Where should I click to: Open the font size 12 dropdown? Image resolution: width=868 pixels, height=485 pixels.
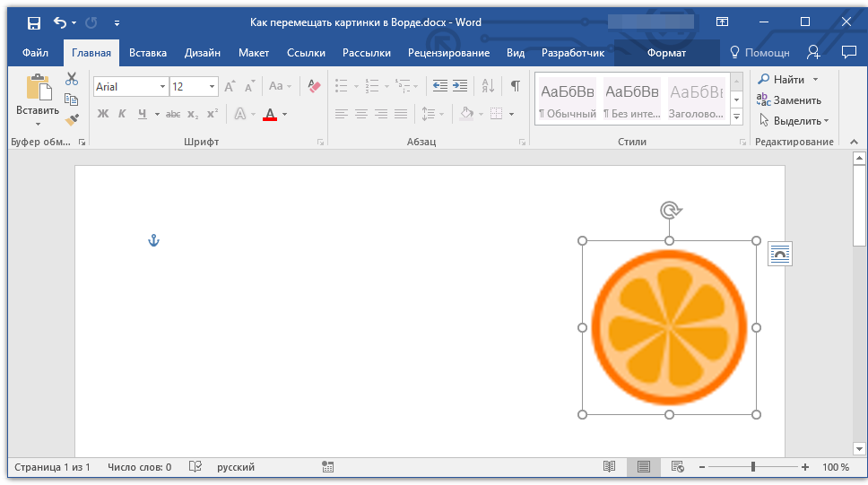click(x=212, y=86)
